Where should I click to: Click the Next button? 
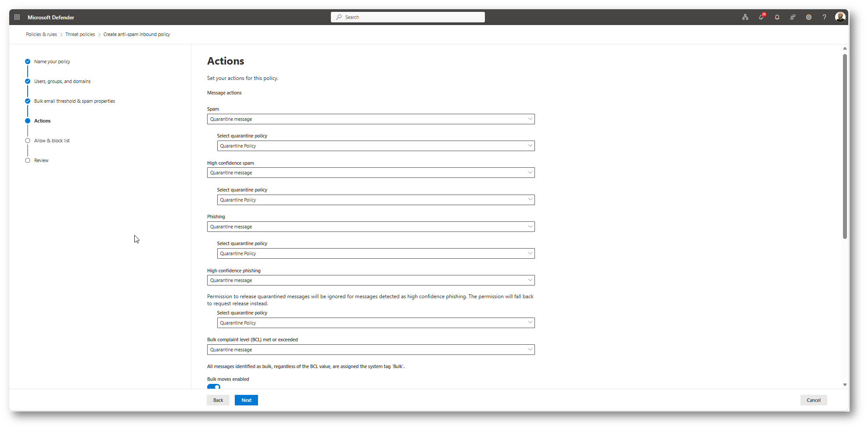[x=246, y=400]
